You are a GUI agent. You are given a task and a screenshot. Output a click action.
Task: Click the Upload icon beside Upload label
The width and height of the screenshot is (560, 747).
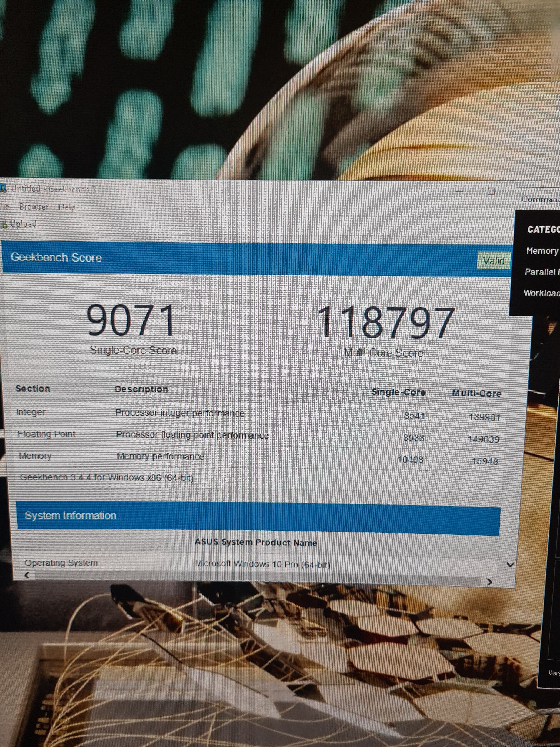click(4, 224)
